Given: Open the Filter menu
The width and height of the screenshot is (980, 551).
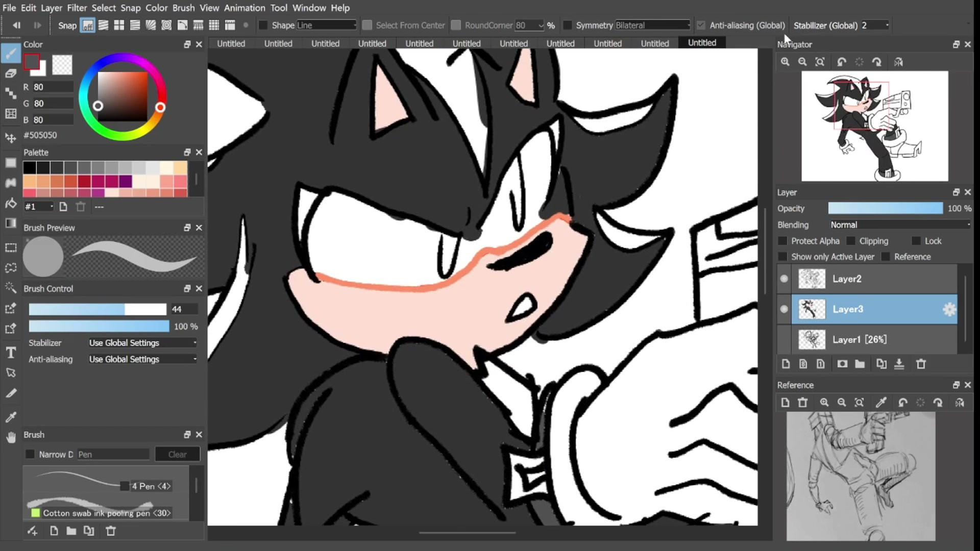Looking at the screenshot, I should (77, 8).
